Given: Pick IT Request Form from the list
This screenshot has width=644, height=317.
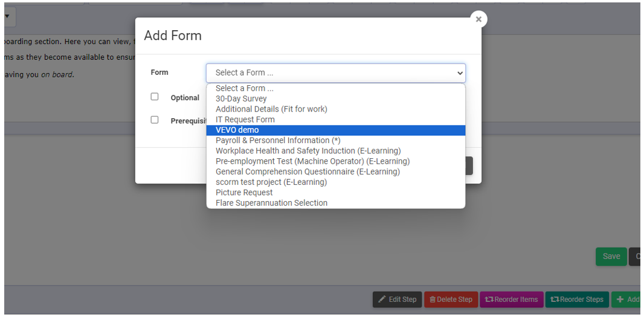Looking at the screenshot, I should tap(335, 120).
